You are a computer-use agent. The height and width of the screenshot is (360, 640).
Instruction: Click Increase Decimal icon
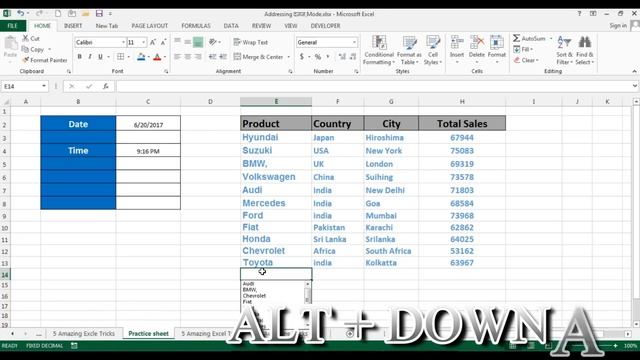[x=342, y=57]
